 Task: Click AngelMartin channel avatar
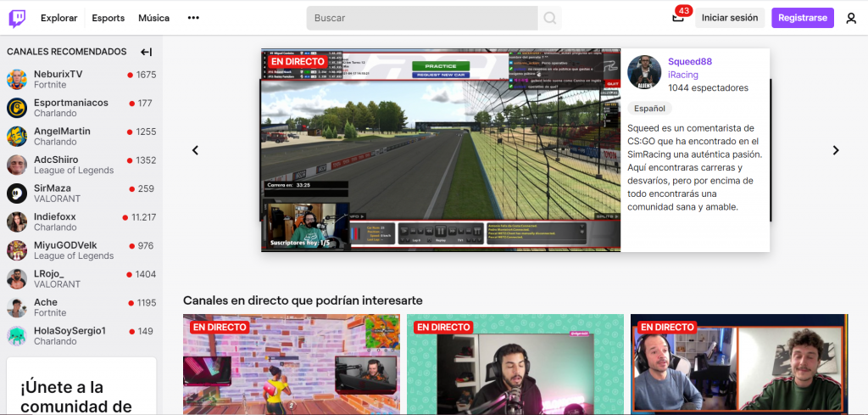point(17,137)
